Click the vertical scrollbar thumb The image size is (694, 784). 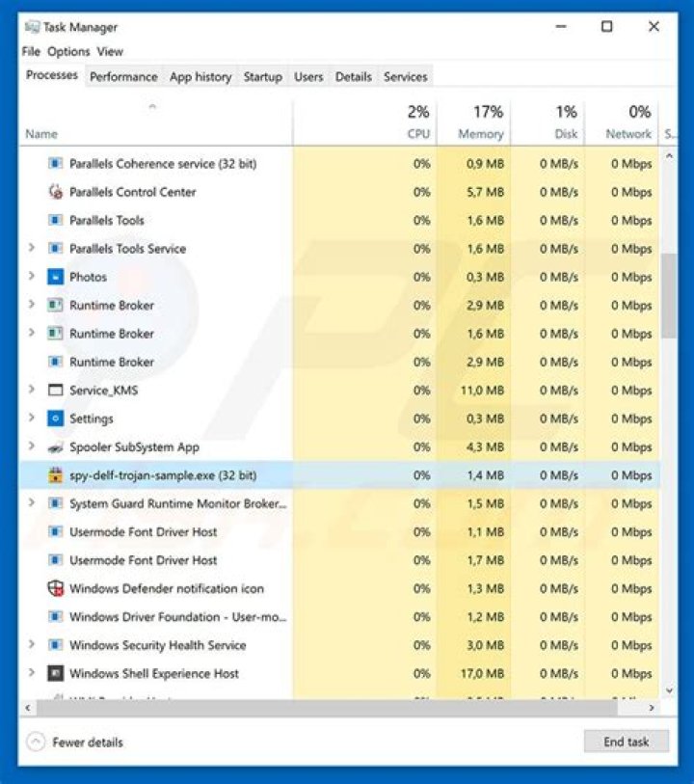[669, 296]
